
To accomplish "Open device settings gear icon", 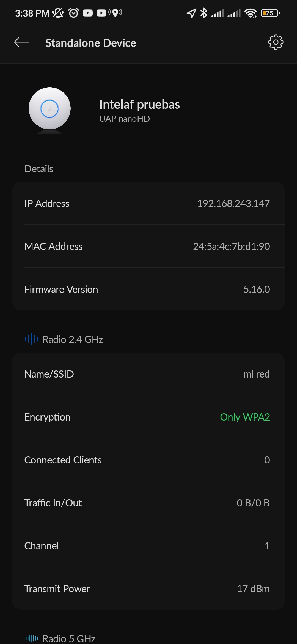I will click(x=276, y=42).
